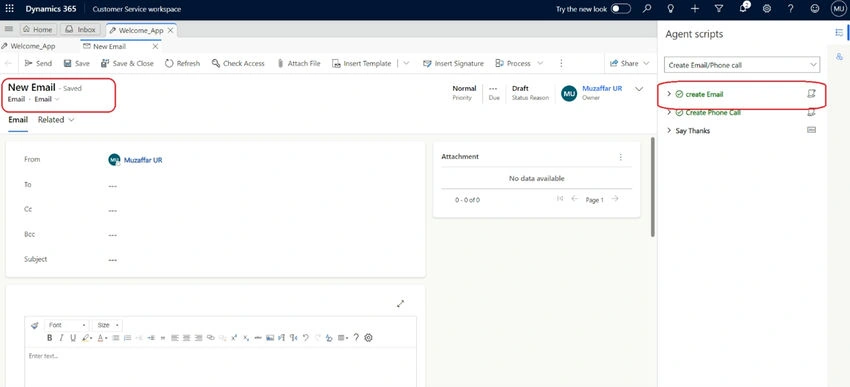
Task: Insert an image in the editor
Action: [269, 338]
